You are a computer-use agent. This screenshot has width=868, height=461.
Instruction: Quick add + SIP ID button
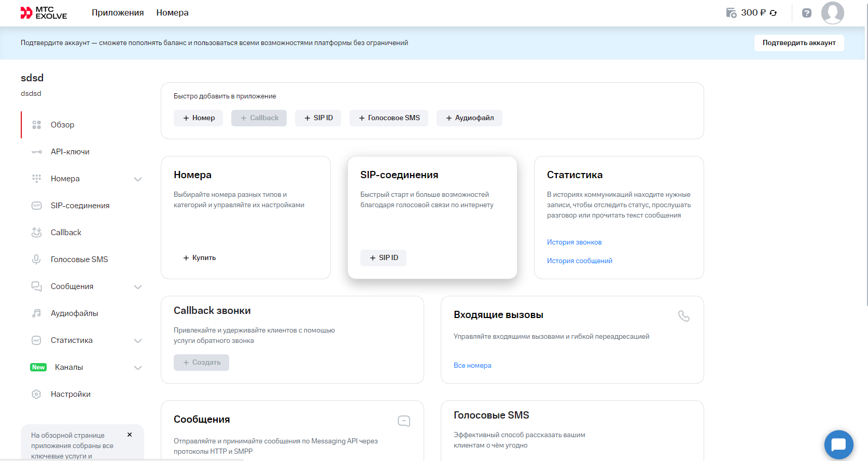pos(318,118)
